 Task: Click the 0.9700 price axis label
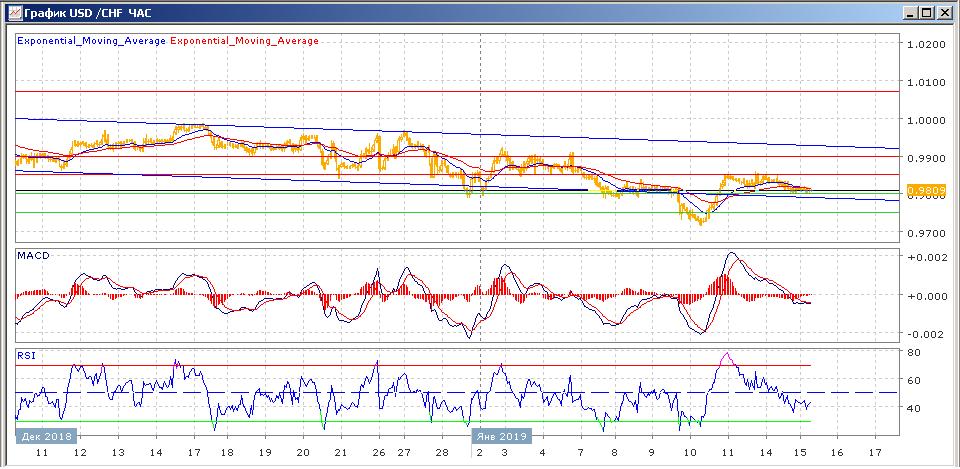[x=928, y=234]
